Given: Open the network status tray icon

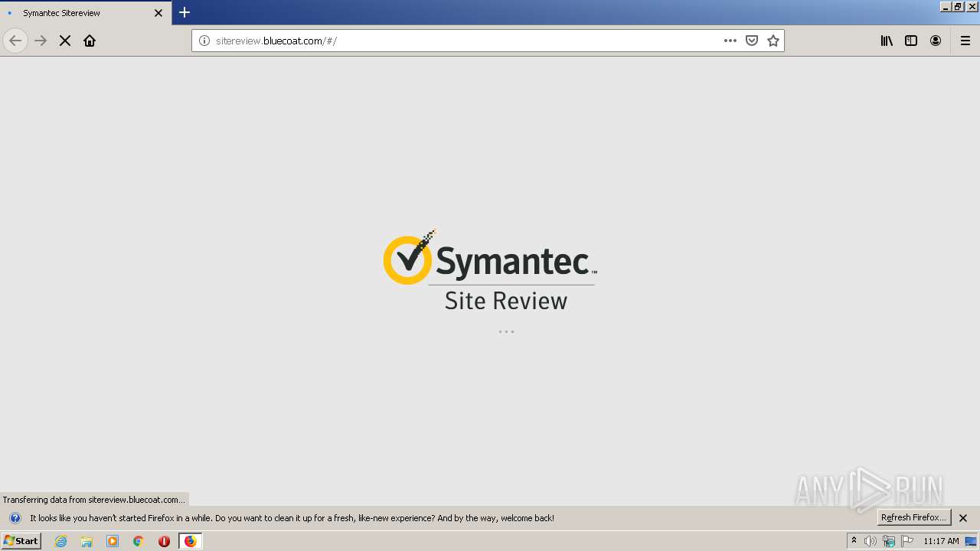Looking at the screenshot, I should (889, 541).
